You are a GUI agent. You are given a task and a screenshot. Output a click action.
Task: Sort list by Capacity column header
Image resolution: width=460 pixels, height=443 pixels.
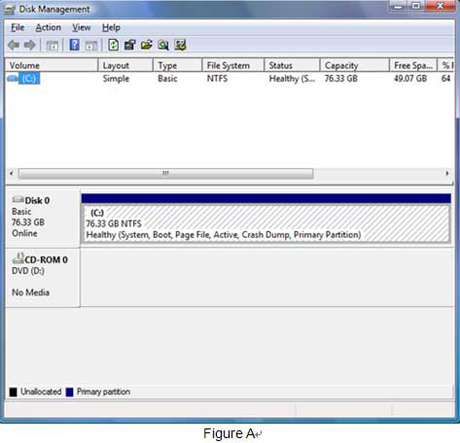[355, 65]
